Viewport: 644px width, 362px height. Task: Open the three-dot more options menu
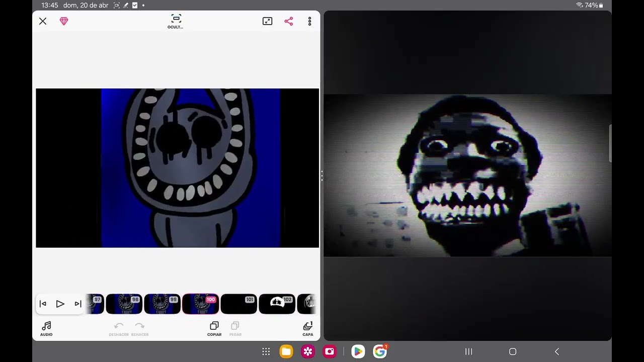click(x=309, y=21)
